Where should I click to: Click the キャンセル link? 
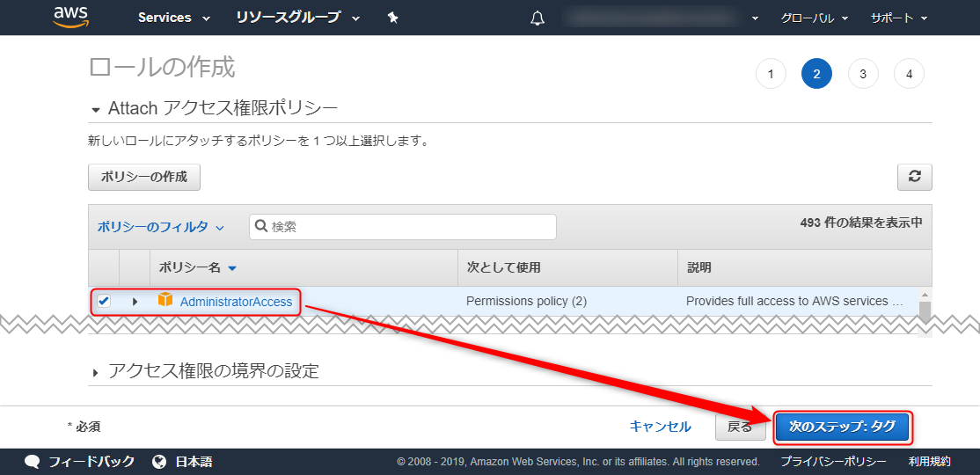point(660,427)
